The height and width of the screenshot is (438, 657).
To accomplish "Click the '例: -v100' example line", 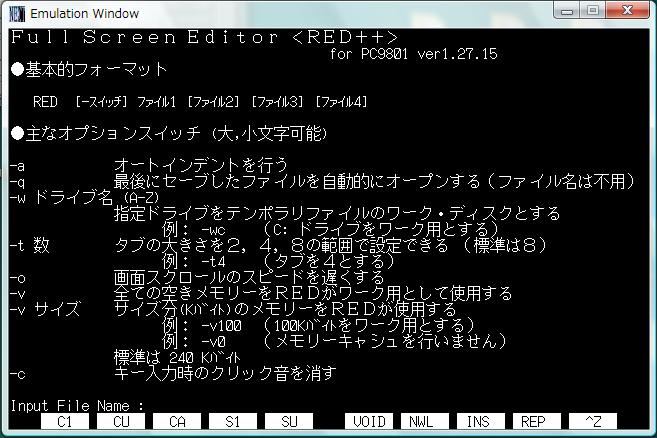I will click(x=202, y=325).
